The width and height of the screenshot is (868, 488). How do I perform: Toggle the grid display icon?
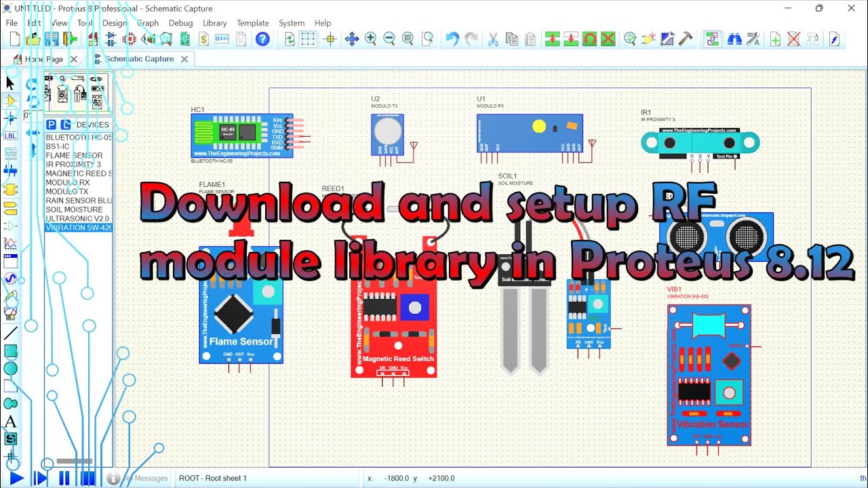pyautogui.click(x=309, y=39)
